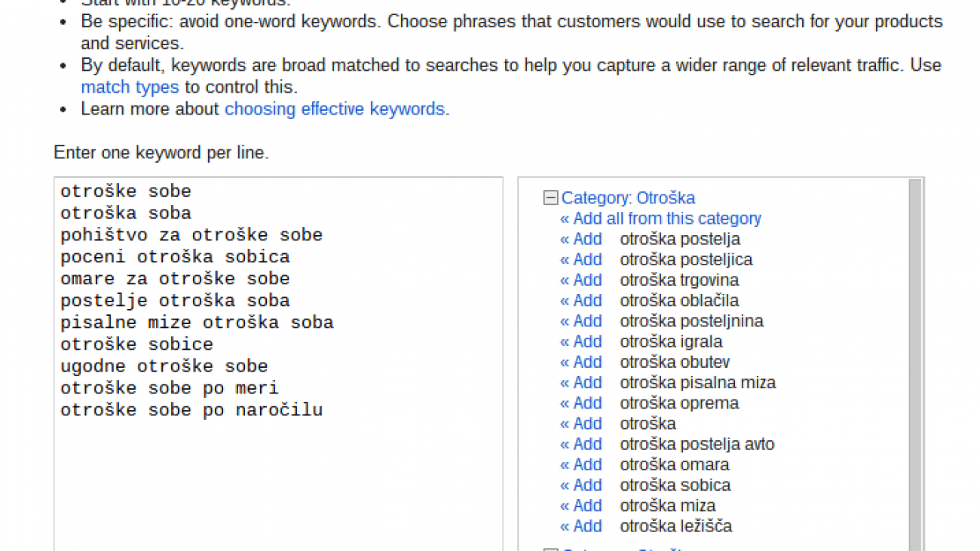
Task: Add keyword otroška pisalna miza
Action: coord(581,383)
